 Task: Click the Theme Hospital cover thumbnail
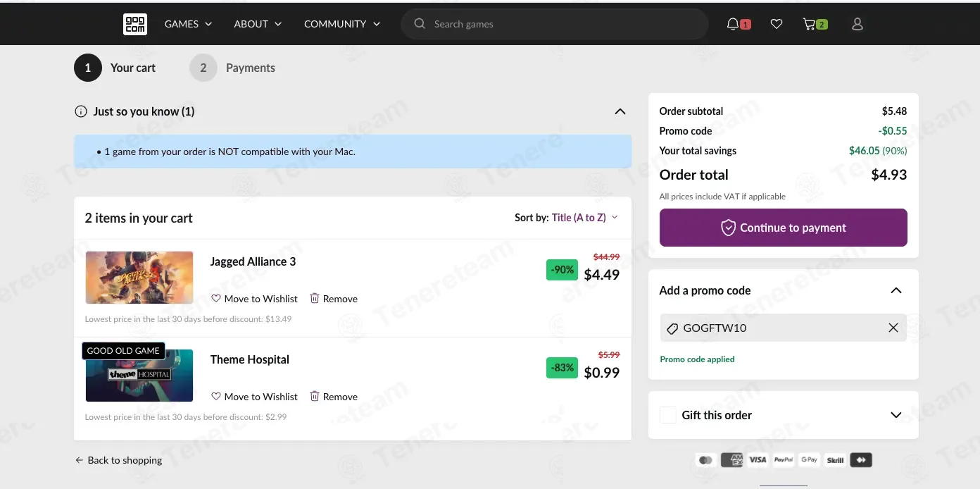click(139, 376)
